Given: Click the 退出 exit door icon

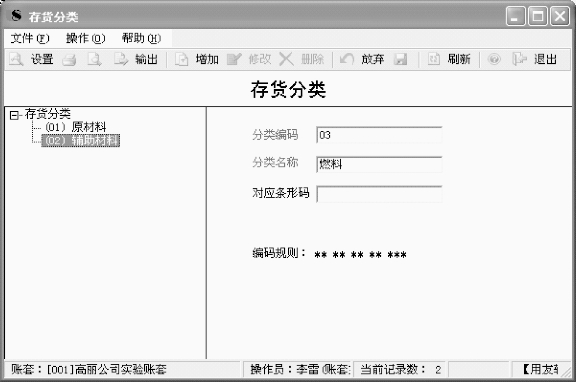Looking at the screenshot, I should [519, 59].
